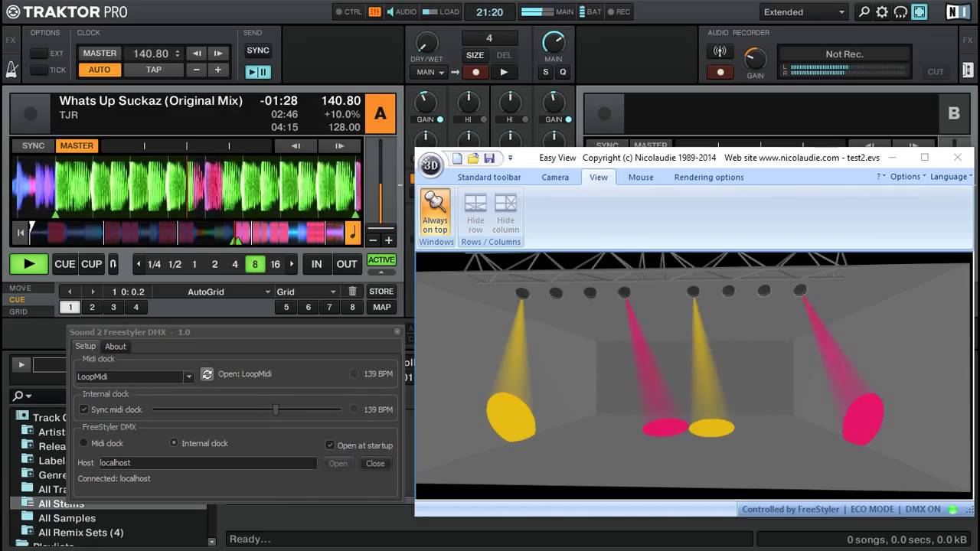This screenshot has height=551, width=980.
Task: Click loop recorder play button
Action: pyautogui.click(x=504, y=72)
